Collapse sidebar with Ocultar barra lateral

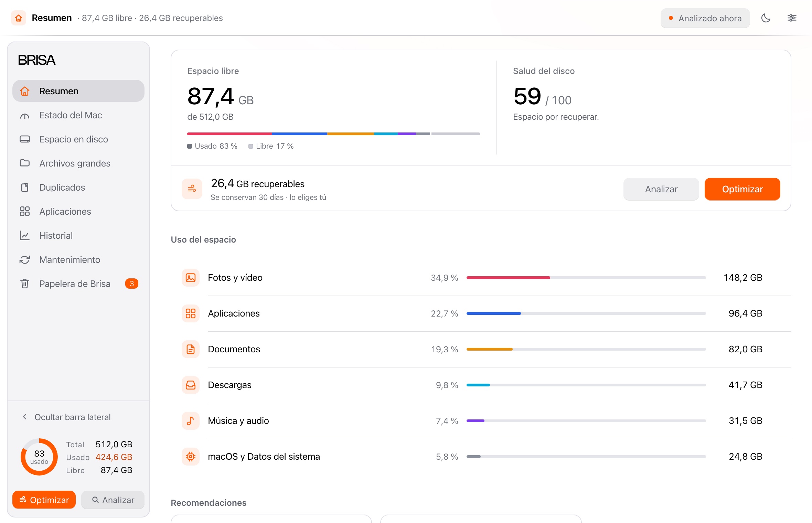[66, 417]
